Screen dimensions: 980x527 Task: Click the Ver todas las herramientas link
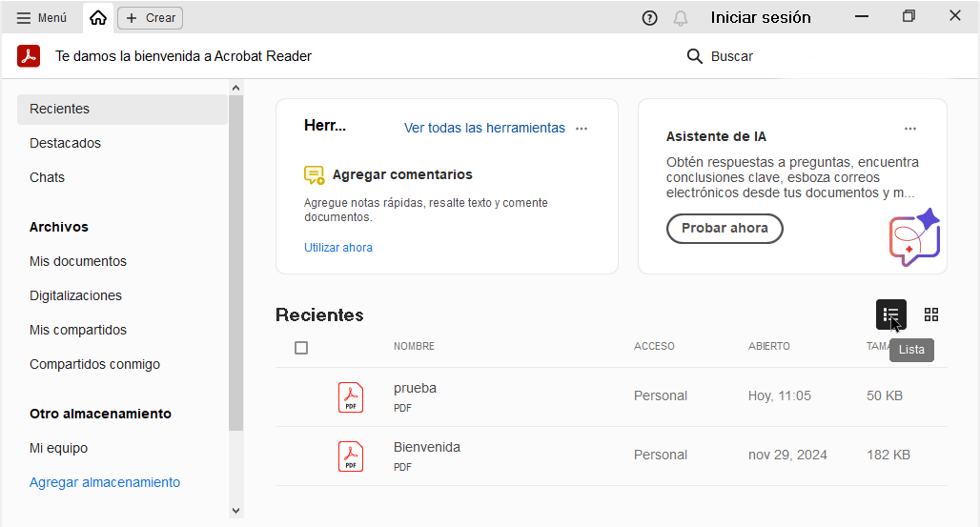click(484, 128)
